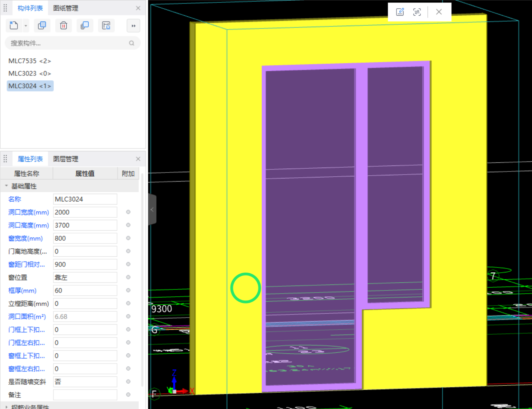Screen dimensions: 532x409
Task: Click the copy component icon
Action: (x=42, y=25)
